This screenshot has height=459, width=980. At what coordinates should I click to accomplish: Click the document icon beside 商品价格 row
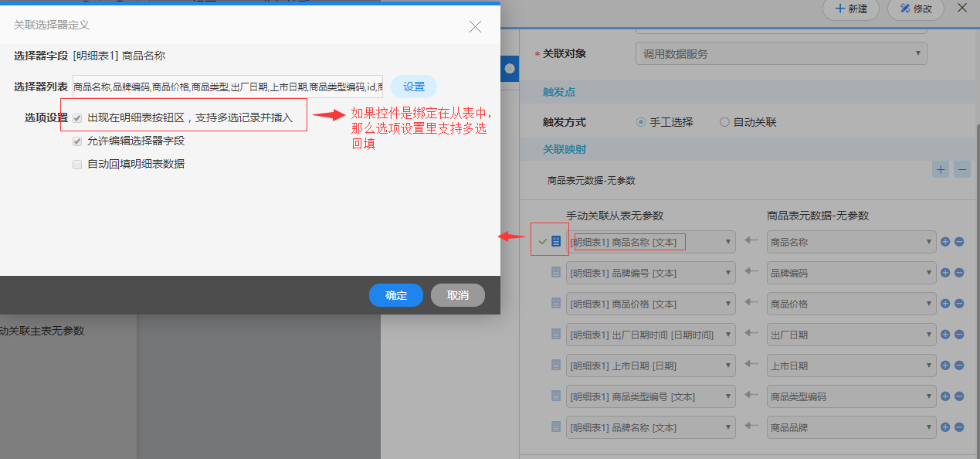556,304
